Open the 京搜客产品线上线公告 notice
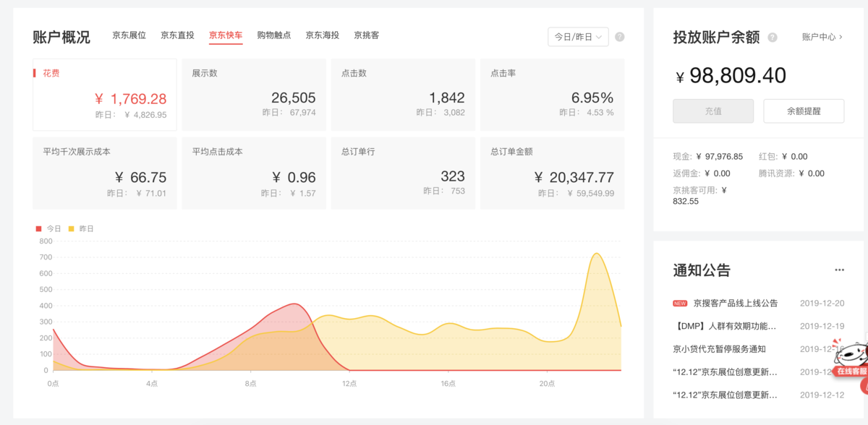The height and width of the screenshot is (425, 868). click(x=736, y=303)
